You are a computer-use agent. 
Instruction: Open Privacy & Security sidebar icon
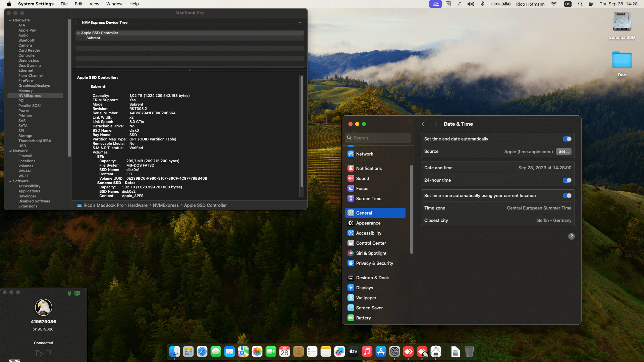pos(351,263)
